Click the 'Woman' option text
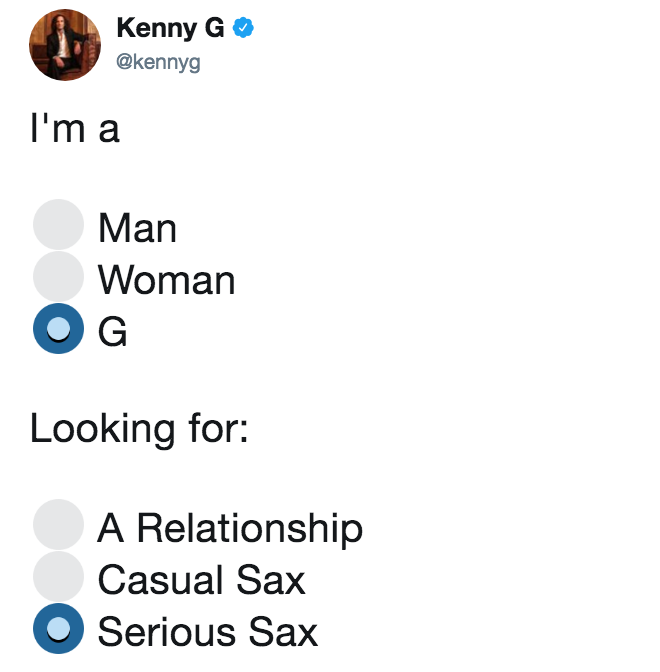This screenshot has width=660, height=672. pyautogui.click(x=167, y=280)
